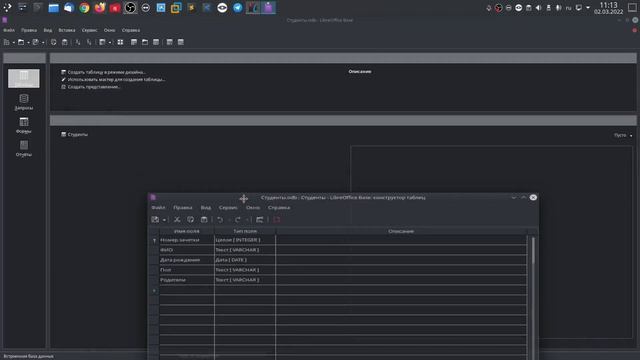Select the Студенты table in the list
The height and width of the screenshot is (360, 640).
click(x=77, y=134)
